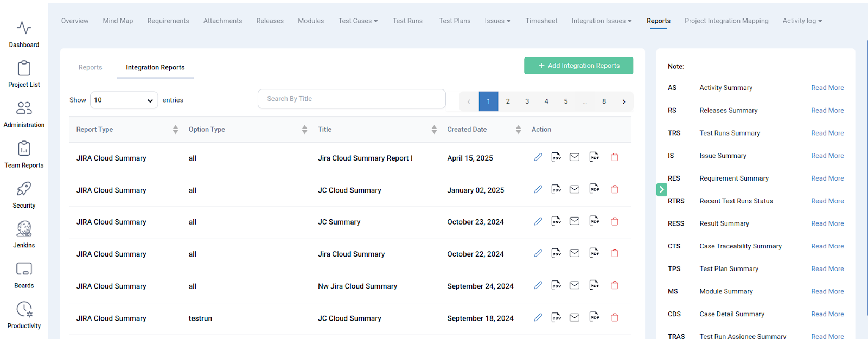Expand the Test Cases menu dropdown
Image resolution: width=868 pixels, height=339 pixels.
[358, 21]
